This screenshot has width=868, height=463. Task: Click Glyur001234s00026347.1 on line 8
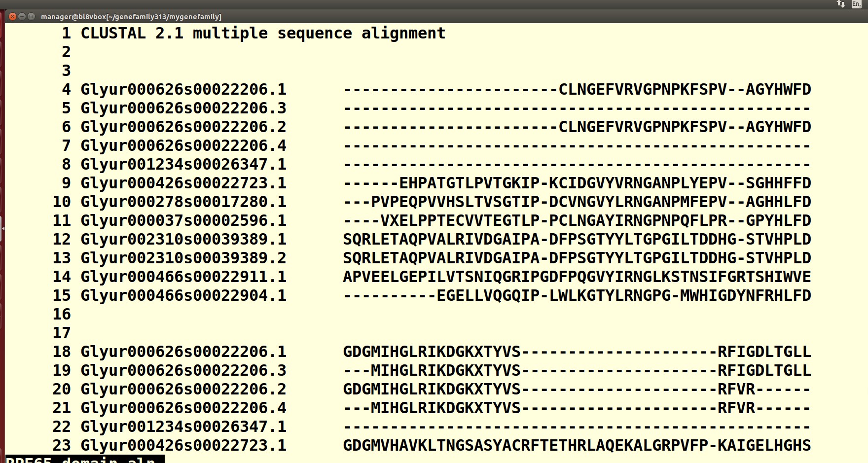pyautogui.click(x=183, y=165)
